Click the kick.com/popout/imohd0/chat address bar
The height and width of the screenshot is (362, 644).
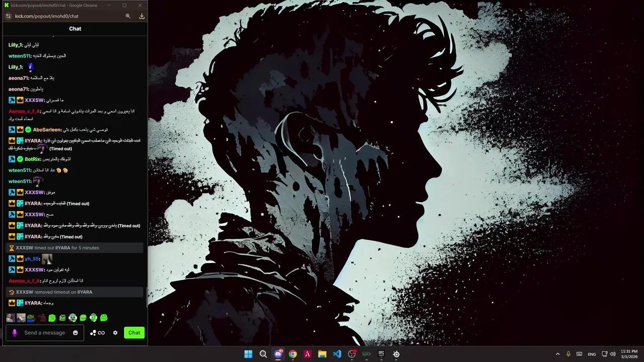click(47, 16)
